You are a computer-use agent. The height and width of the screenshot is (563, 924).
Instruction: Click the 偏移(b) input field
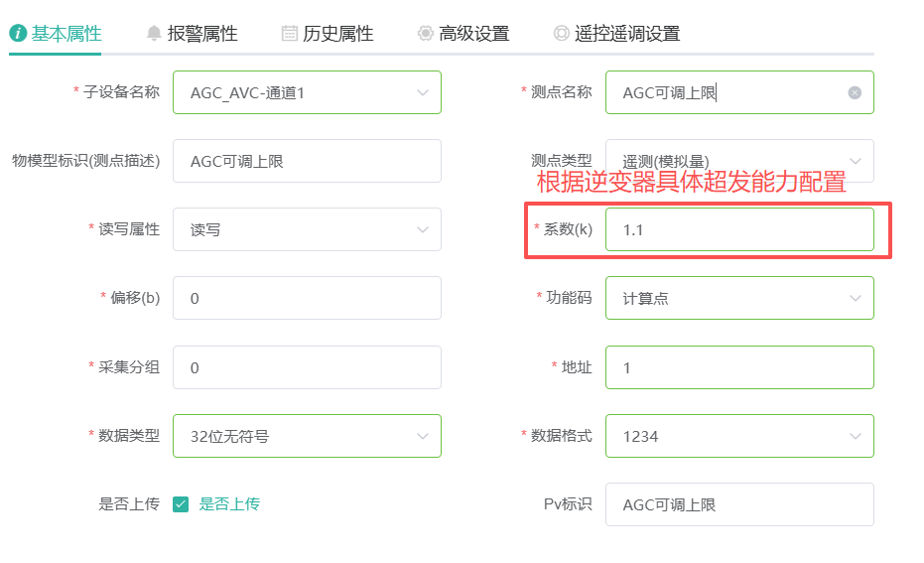click(307, 298)
